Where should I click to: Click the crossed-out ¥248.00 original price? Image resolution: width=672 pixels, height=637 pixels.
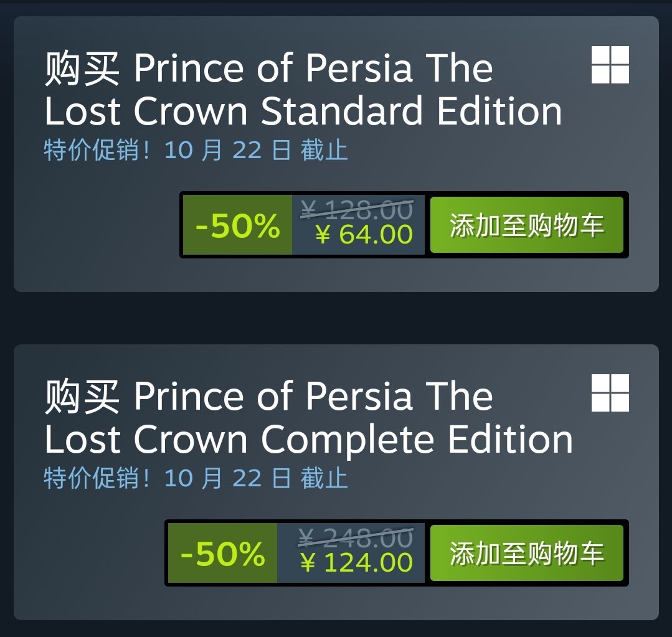(x=355, y=537)
